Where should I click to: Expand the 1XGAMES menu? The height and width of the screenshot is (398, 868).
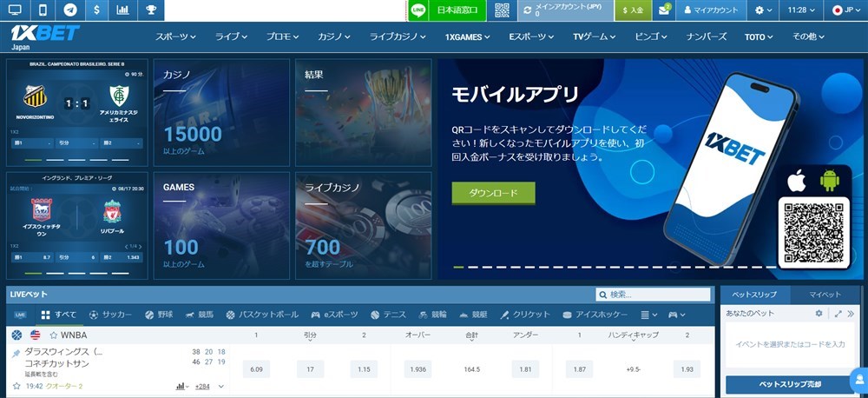(x=467, y=37)
